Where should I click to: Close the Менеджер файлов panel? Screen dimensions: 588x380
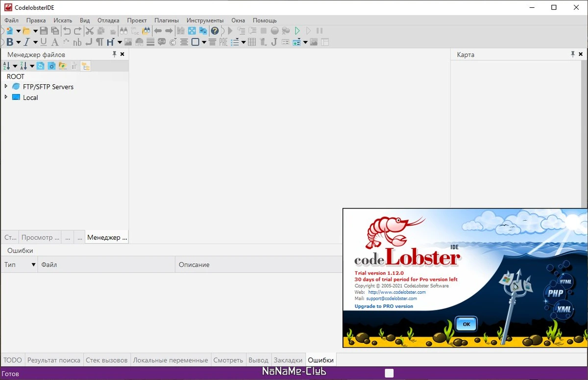pyautogui.click(x=122, y=54)
